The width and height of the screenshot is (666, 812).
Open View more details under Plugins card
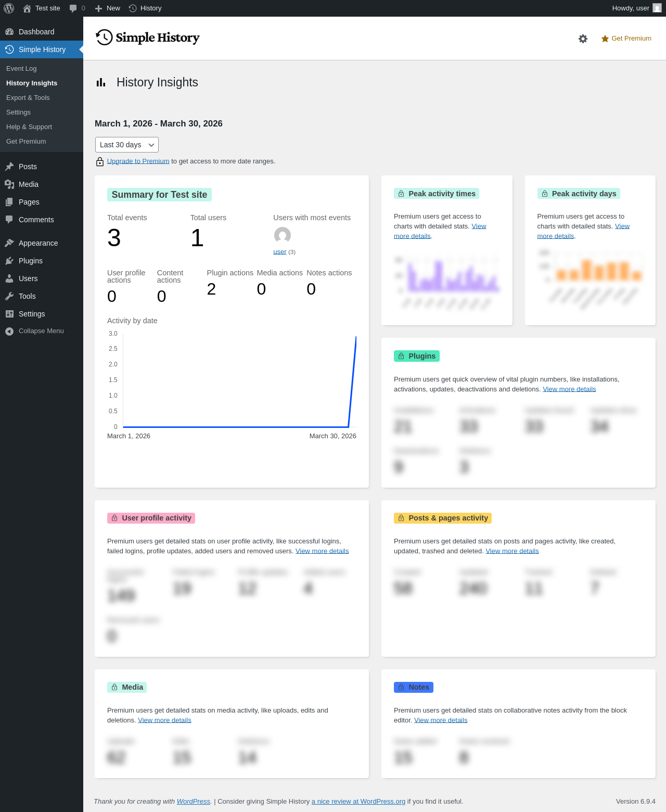(569, 389)
